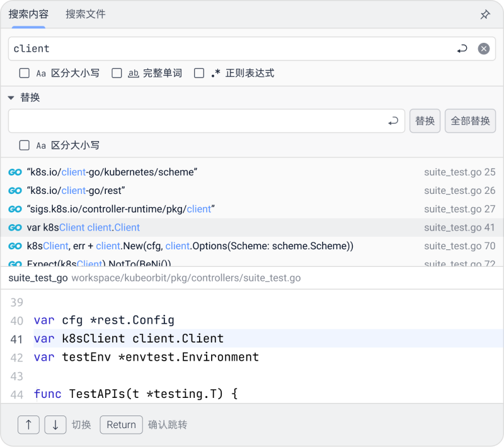Image resolution: width=504 pixels, height=447 pixels.
Task: Pin the search panel with pin icon
Action: coord(485,14)
